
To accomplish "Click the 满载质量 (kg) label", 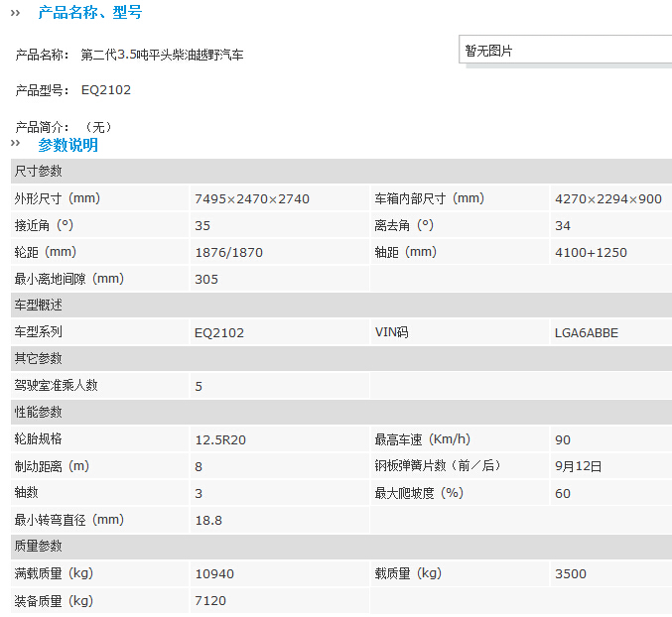I will coord(54,573).
